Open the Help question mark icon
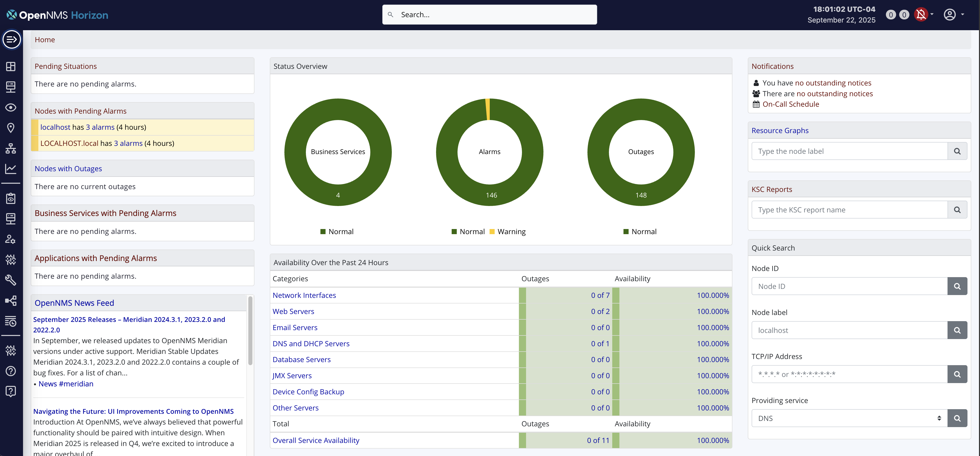This screenshot has width=980, height=456. 11,371
